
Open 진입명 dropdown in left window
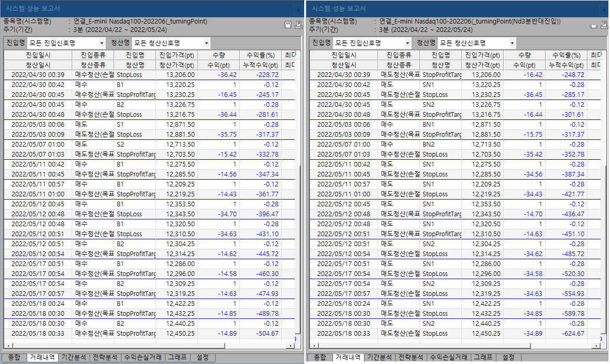[x=101, y=43]
